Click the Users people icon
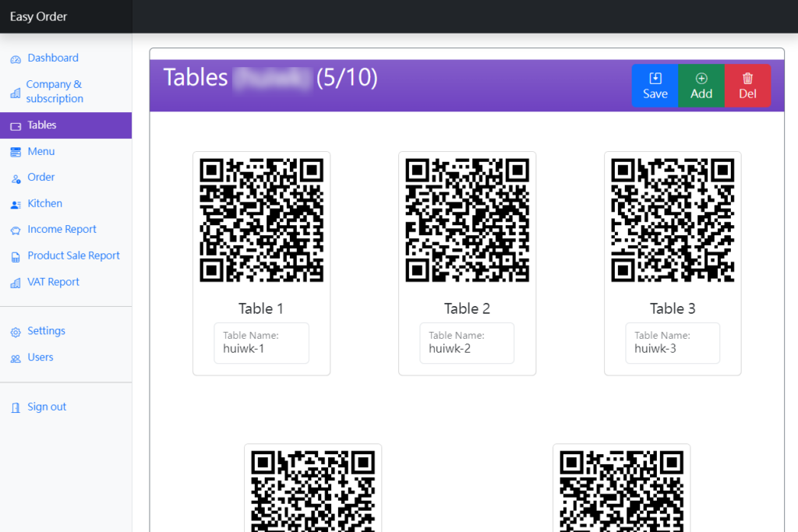798x532 pixels. tap(16, 358)
